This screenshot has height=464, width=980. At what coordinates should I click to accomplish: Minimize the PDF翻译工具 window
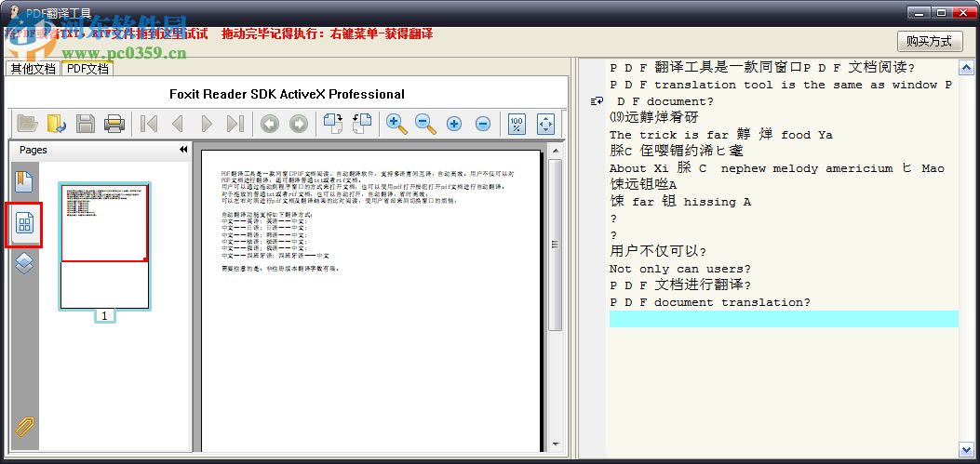coord(920,12)
